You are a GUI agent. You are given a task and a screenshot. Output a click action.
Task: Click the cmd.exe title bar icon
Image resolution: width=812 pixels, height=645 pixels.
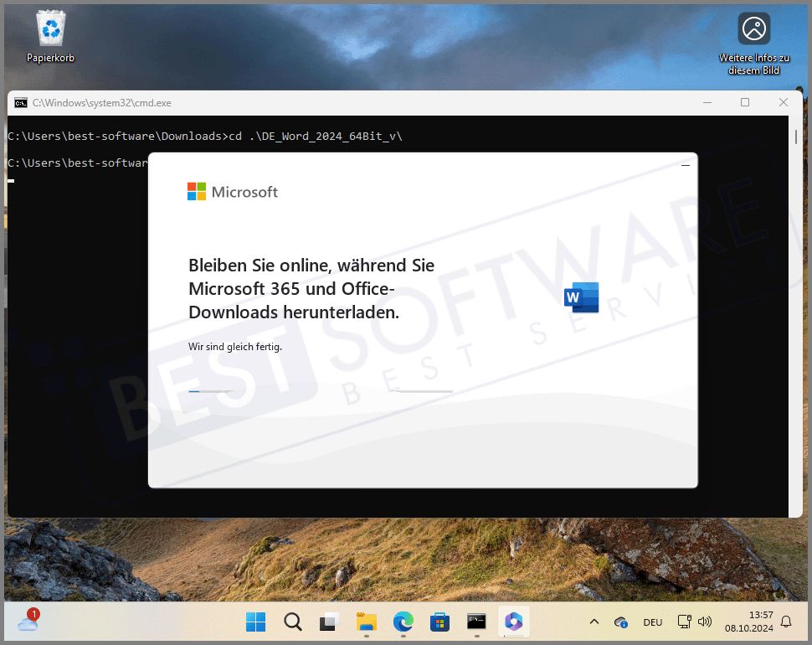tap(21, 103)
